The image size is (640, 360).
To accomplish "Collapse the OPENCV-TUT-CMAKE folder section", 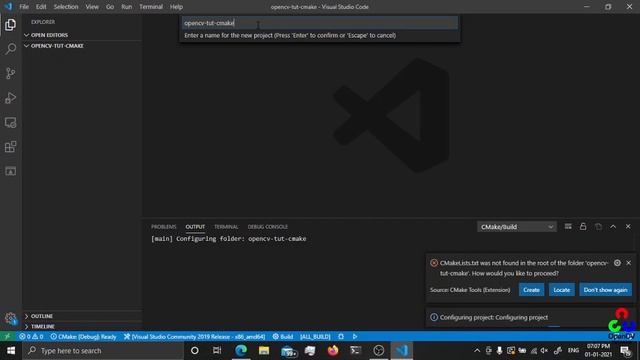I will pos(82,46).
